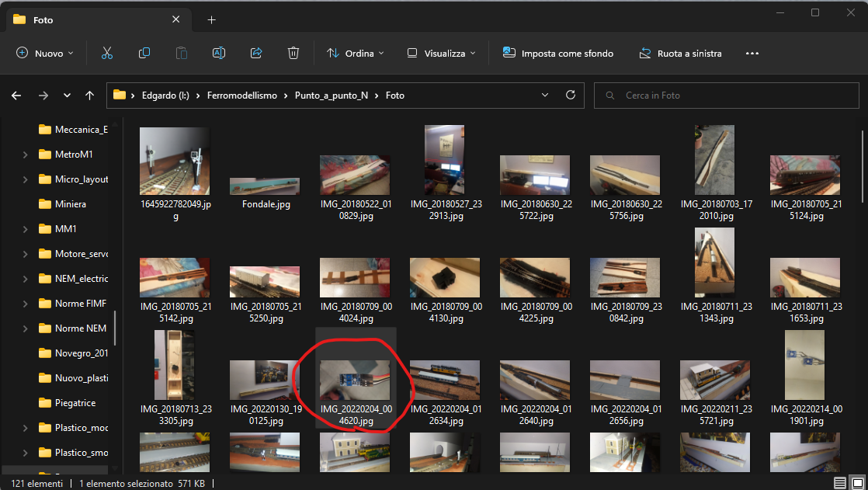
Task: Click the Copy icon in toolbar
Action: click(144, 54)
